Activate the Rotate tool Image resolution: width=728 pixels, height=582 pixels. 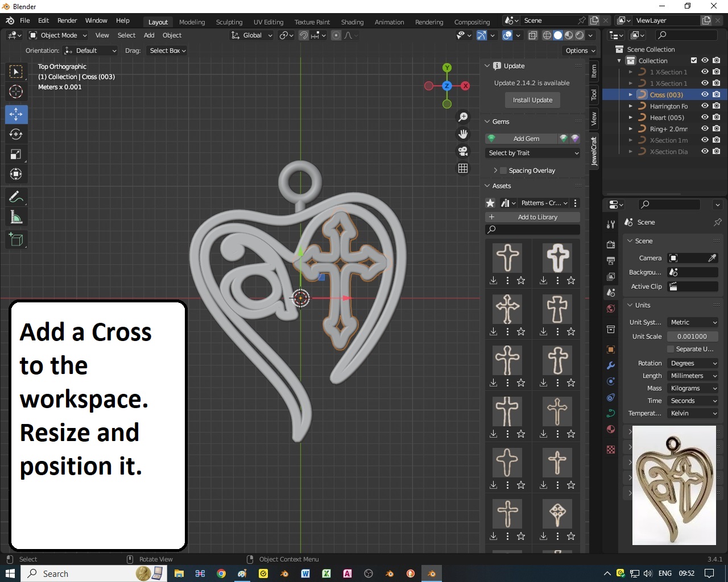16,135
